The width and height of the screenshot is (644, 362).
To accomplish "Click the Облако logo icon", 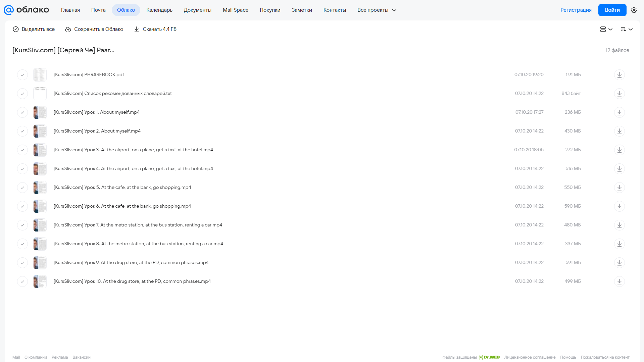I will tap(9, 10).
